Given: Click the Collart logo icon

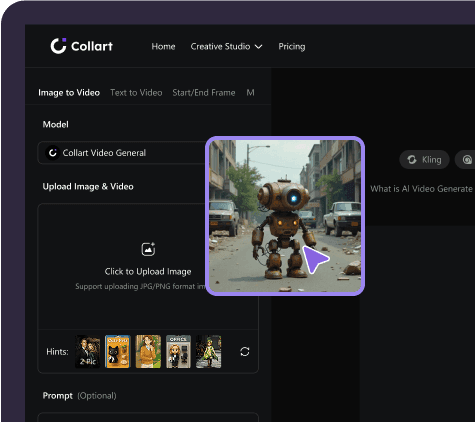Looking at the screenshot, I should coord(58,46).
